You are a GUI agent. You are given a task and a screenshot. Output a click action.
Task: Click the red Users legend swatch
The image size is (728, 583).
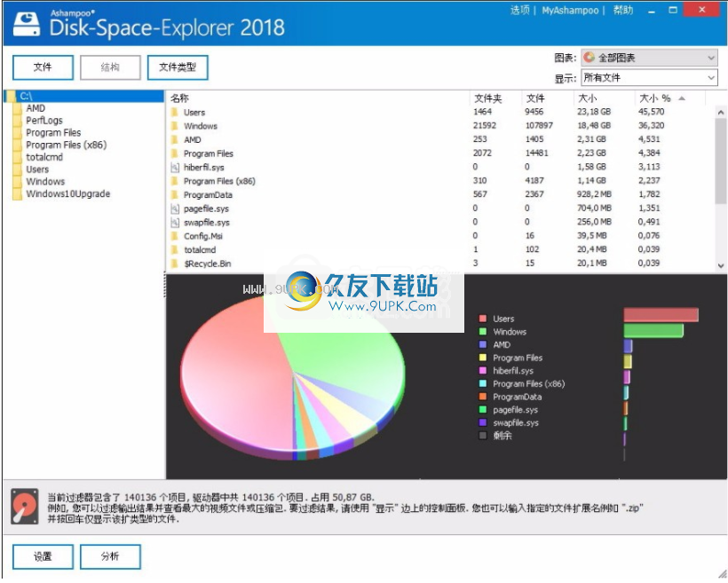click(x=482, y=319)
